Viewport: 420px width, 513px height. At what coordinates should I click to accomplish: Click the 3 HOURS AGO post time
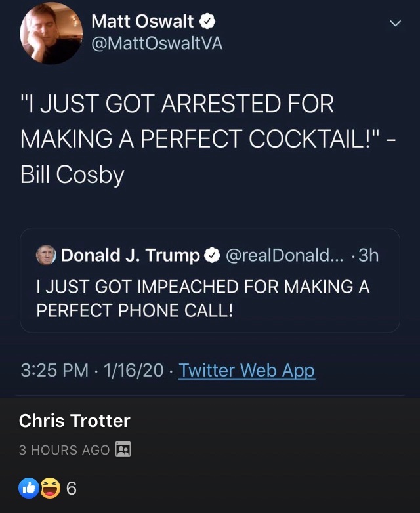pos(64,450)
